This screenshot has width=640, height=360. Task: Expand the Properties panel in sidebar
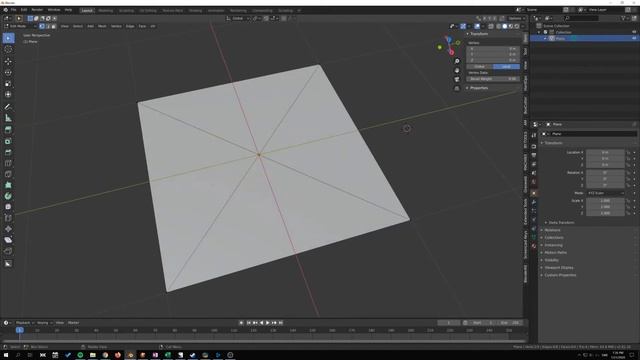tap(478, 88)
